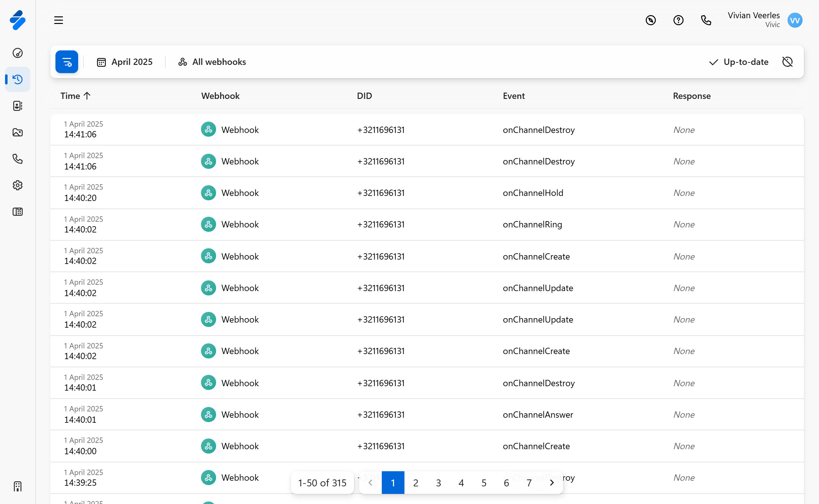Open the phone calls sidebar icon
Screen dimensions: 819x504
click(18, 159)
